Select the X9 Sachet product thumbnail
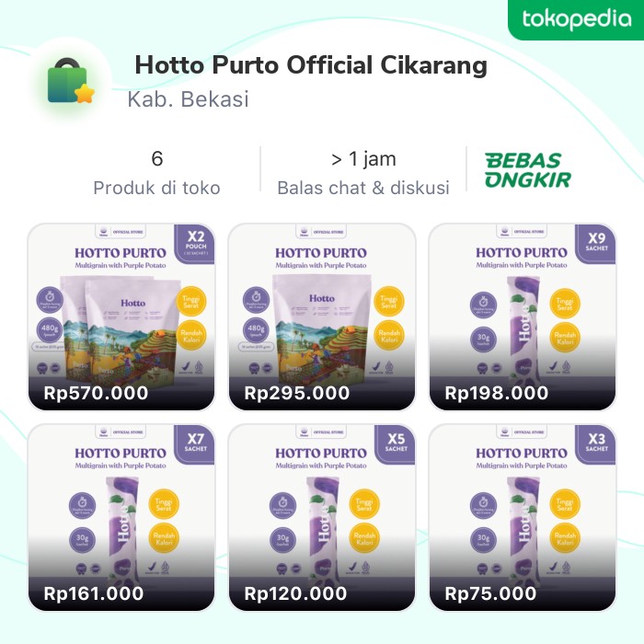Image resolution: width=644 pixels, height=644 pixels. tap(522, 316)
